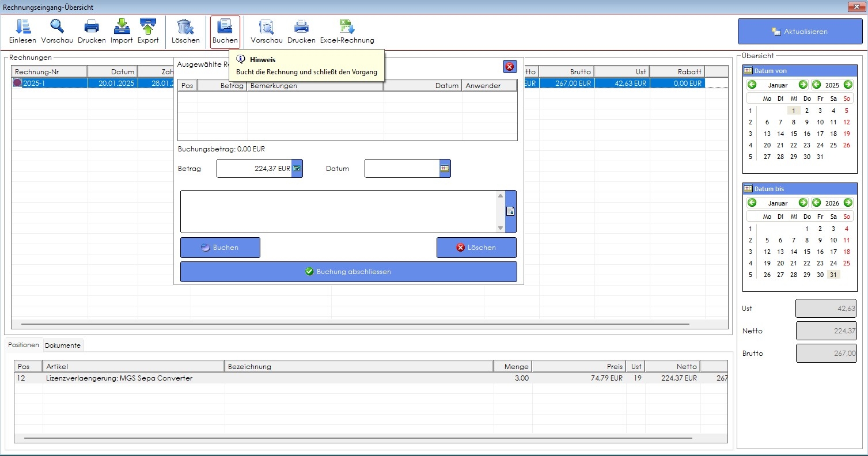Open Vorschau next to Einlesen
The height and width of the screenshot is (456, 868).
click(x=57, y=32)
